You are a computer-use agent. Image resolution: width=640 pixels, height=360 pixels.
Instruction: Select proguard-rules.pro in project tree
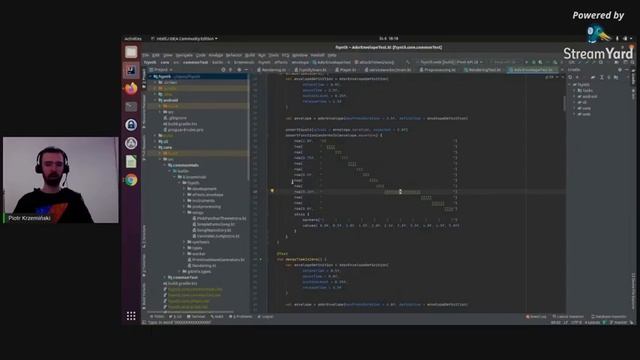point(183,130)
